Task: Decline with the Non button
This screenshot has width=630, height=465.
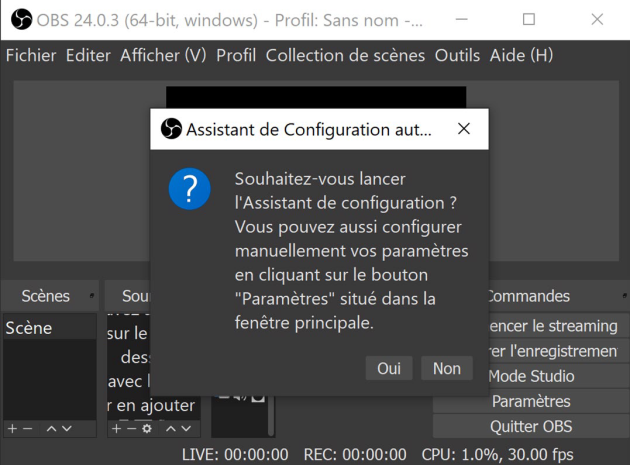Action: pyautogui.click(x=447, y=368)
